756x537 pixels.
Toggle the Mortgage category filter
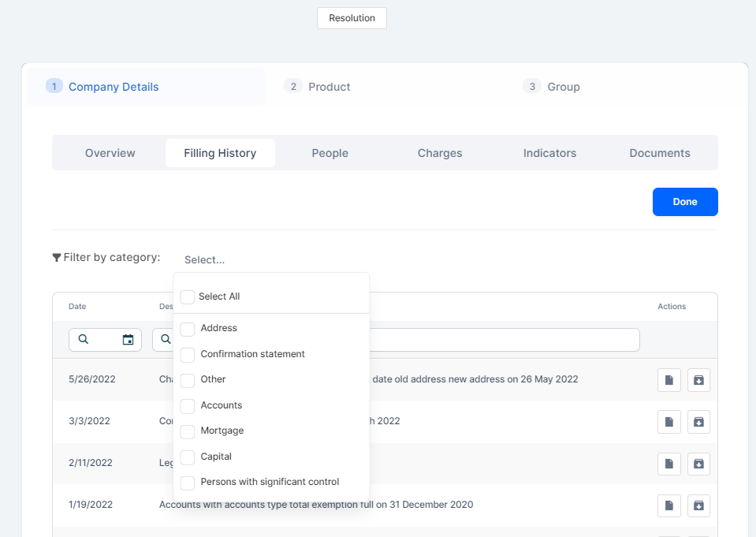188,431
